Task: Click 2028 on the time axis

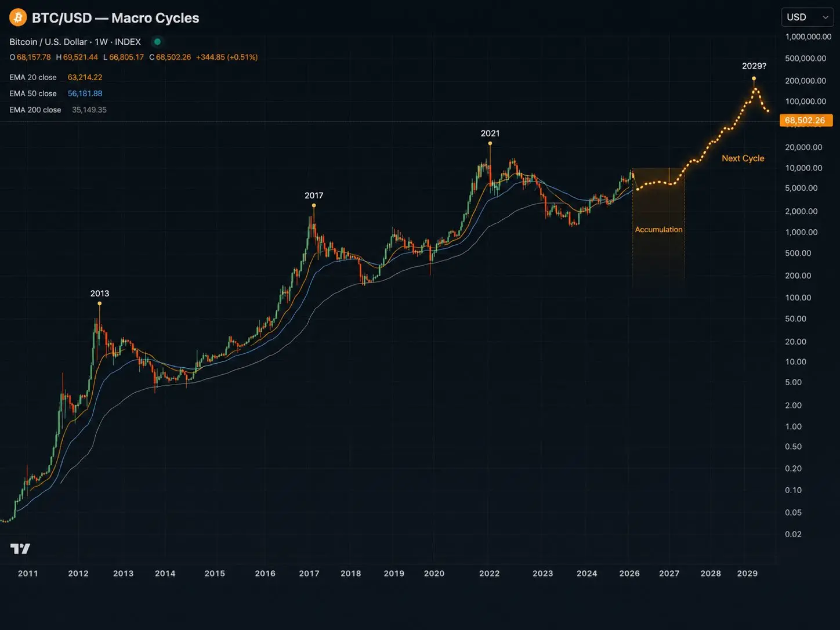Action: pos(711,574)
